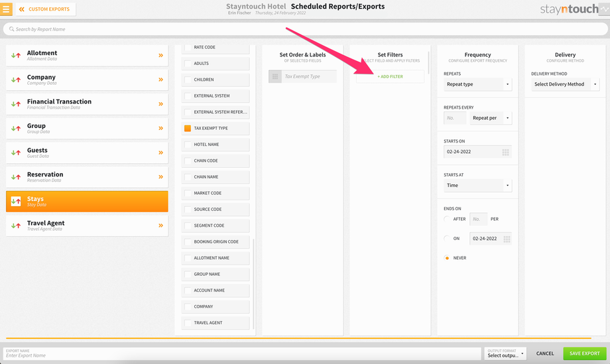Expand Travel Agent double chevron
The height and width of the screenshot is (364, 610).
[x=160, y=225]
